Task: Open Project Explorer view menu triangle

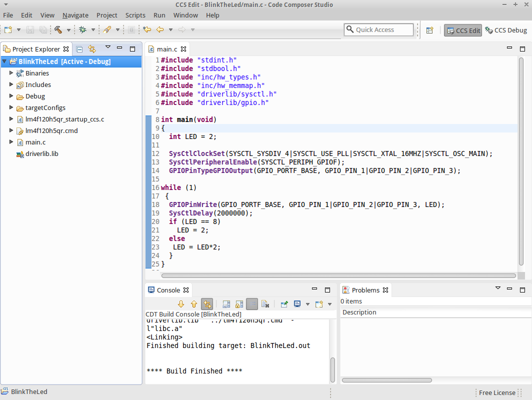Action: (x=108, y=47)
